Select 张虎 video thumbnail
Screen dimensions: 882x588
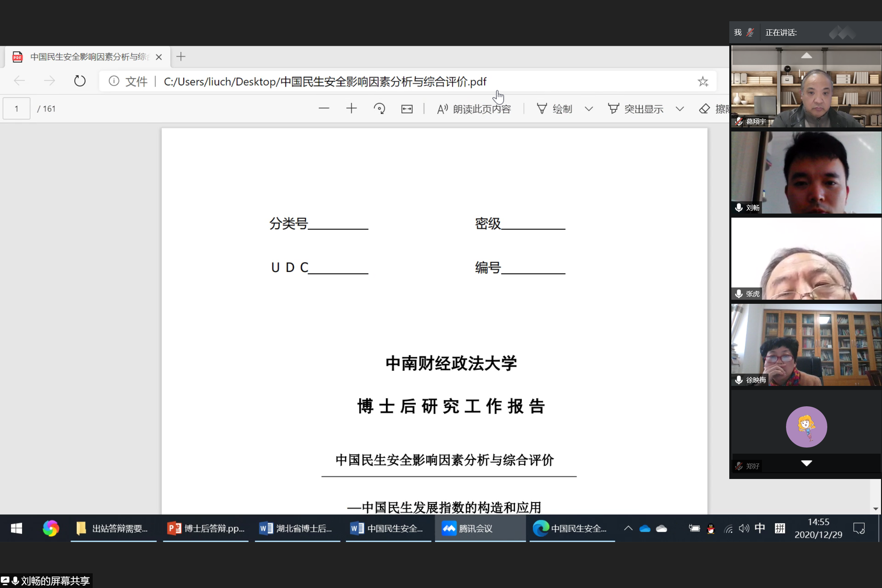coord(806,258)
